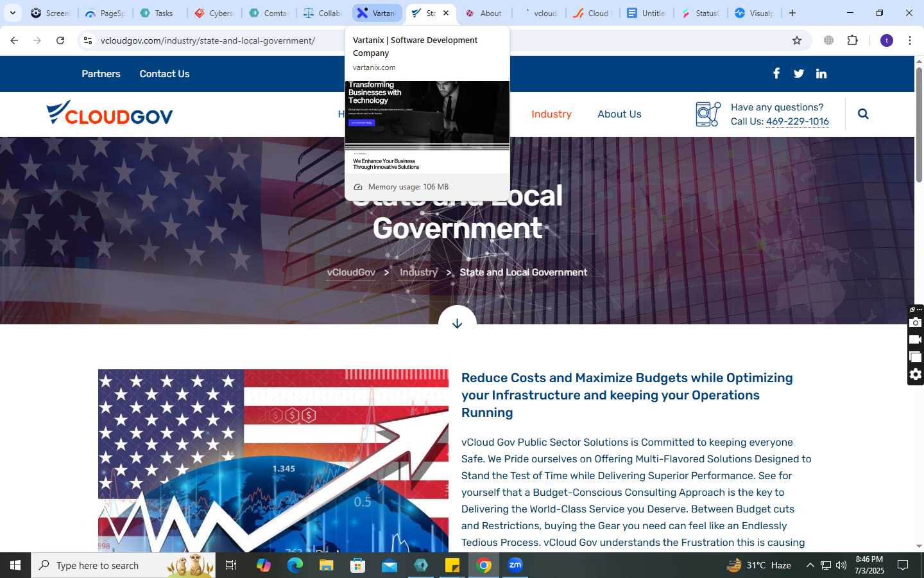Click the camera icon on the floating side toolbar
Viewport: 924px width, 578px height.
(916, 322)
